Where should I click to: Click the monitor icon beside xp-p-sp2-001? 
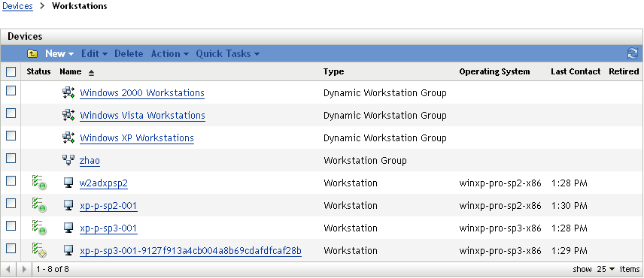[x=68, y=205]
